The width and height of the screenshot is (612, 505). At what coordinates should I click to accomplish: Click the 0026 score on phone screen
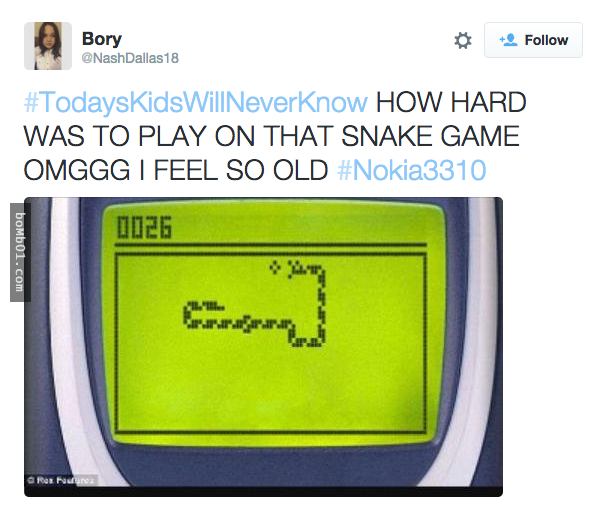pyautogui.click(x=144, y=227)
